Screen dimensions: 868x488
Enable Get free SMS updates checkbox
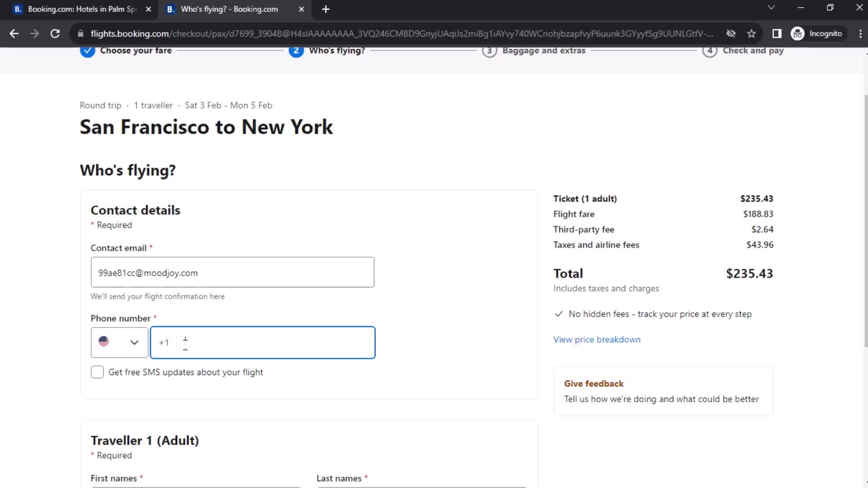point(97,372)
